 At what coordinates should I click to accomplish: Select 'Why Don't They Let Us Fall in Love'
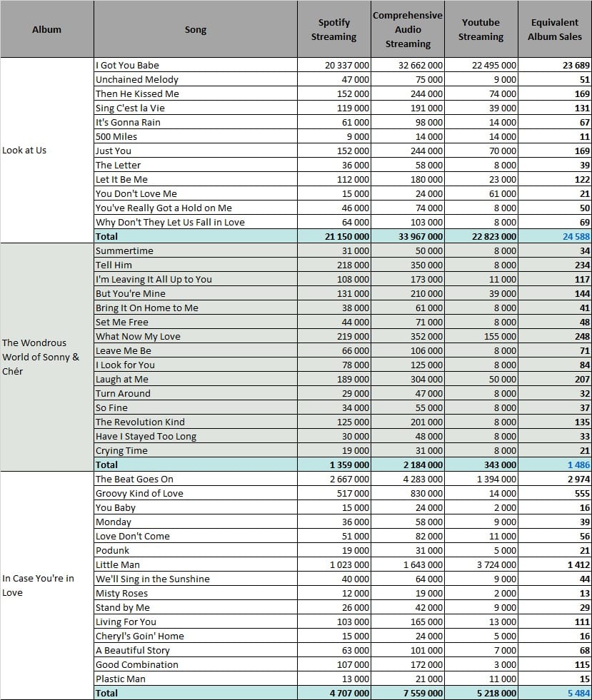pos(170,223)
